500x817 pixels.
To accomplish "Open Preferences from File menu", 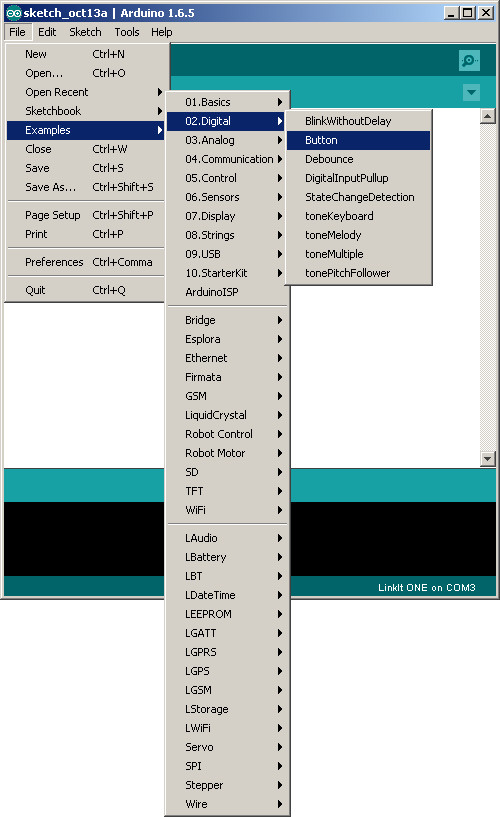I will tap(86, 262).
